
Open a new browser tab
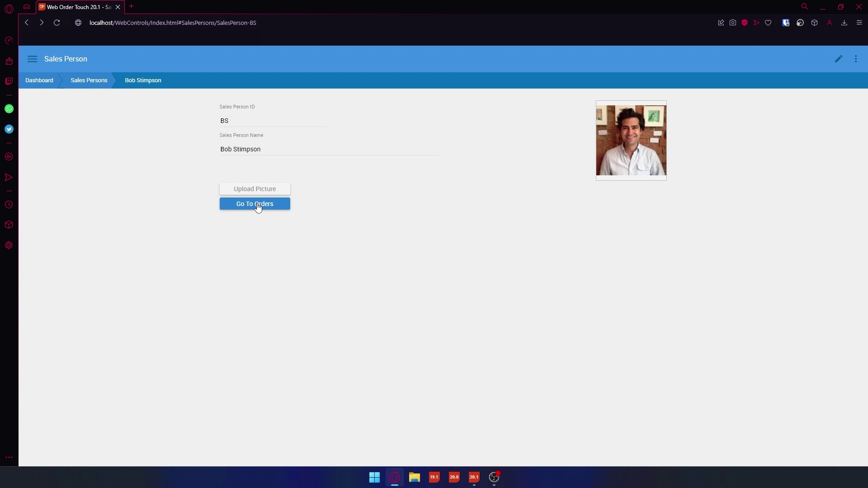[132, 6]
